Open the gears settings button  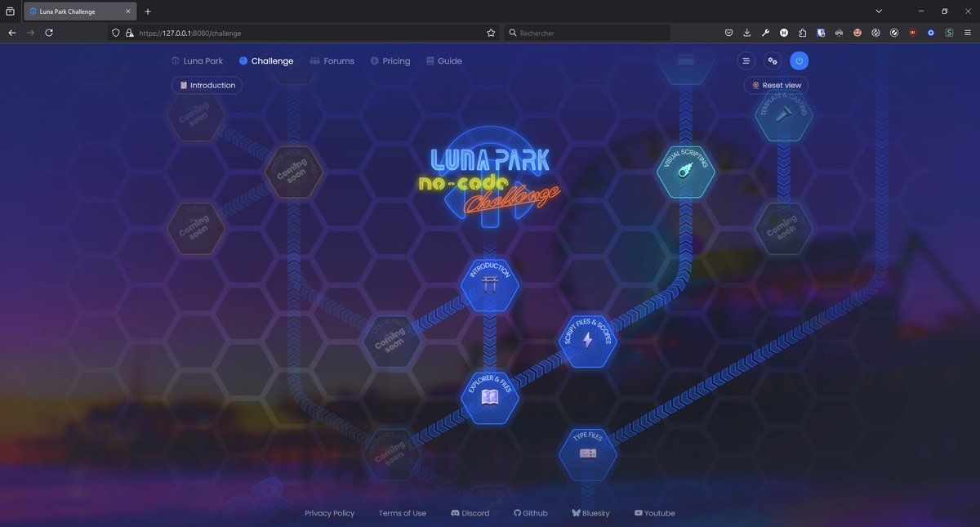772,60
